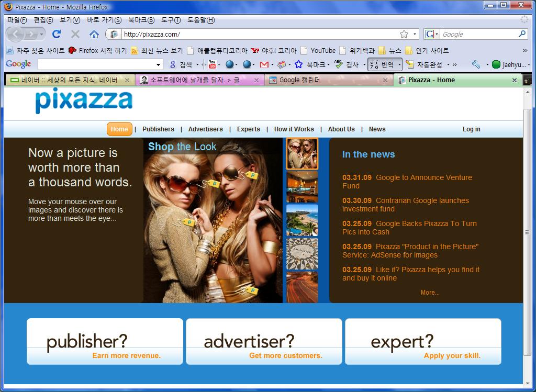Click the More... news link

430,292
